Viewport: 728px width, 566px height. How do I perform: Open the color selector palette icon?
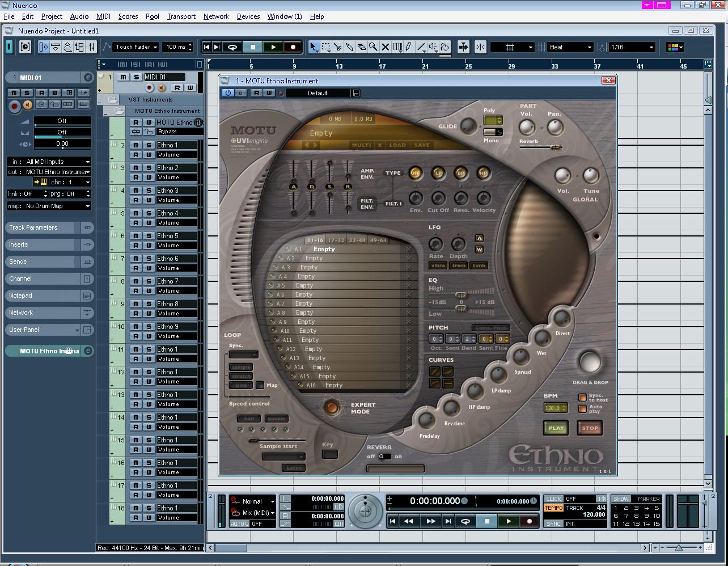click(675, 47)
